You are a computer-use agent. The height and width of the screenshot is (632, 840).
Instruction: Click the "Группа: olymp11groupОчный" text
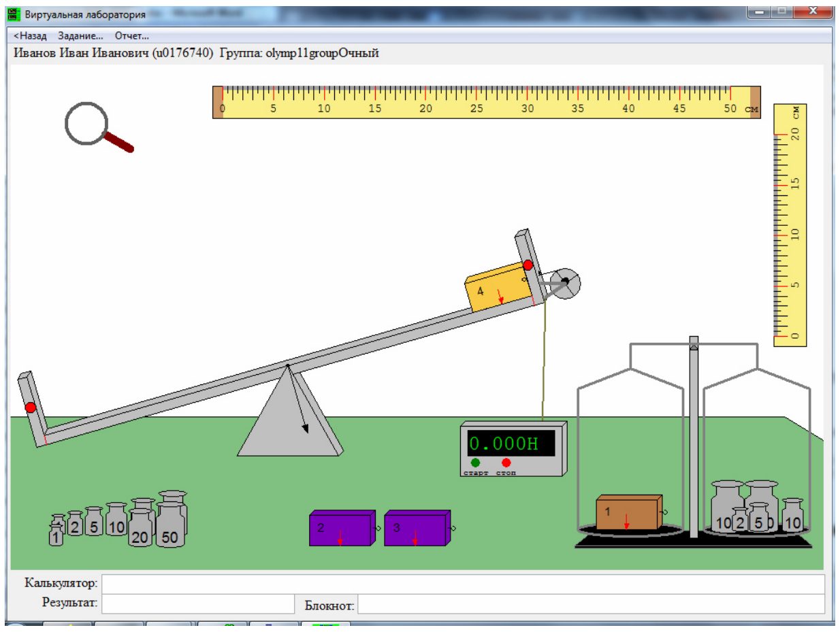[299, 53]
